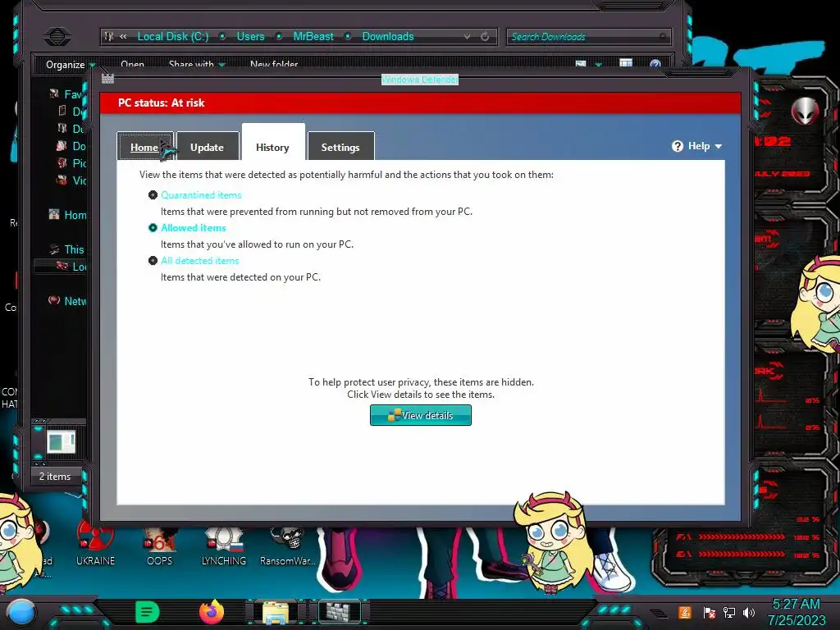Open Explorer help question mark icon
840x630 pixels.
[x=655, y=64]
